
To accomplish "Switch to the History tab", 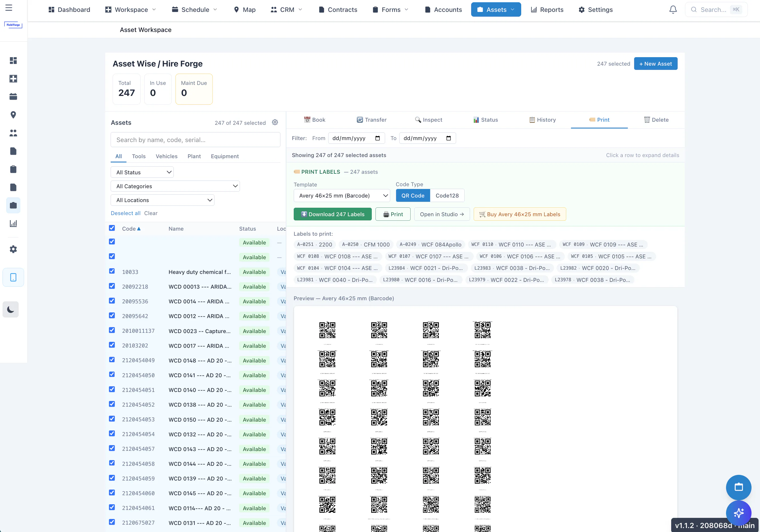I will pyautogui.click(x=542, y=120).
